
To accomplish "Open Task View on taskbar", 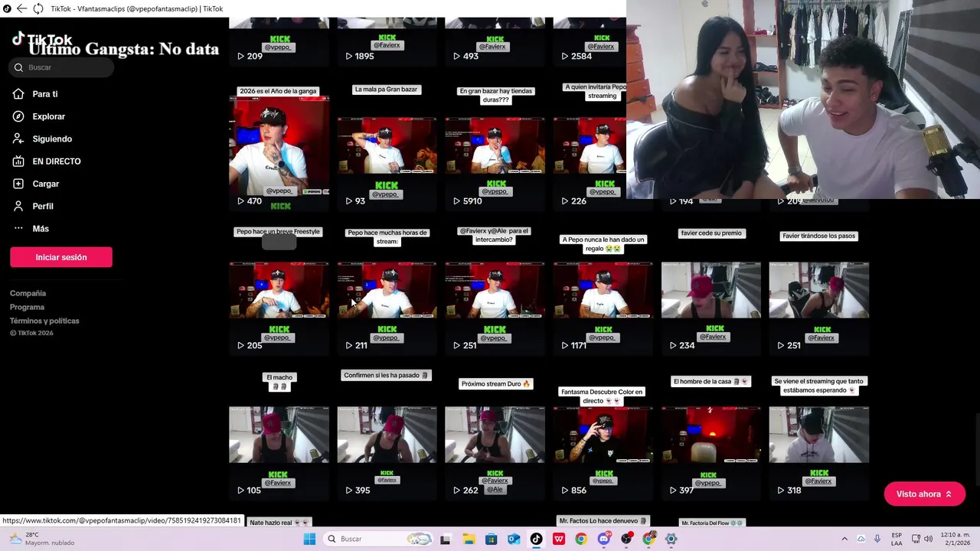I will (445, 539).
